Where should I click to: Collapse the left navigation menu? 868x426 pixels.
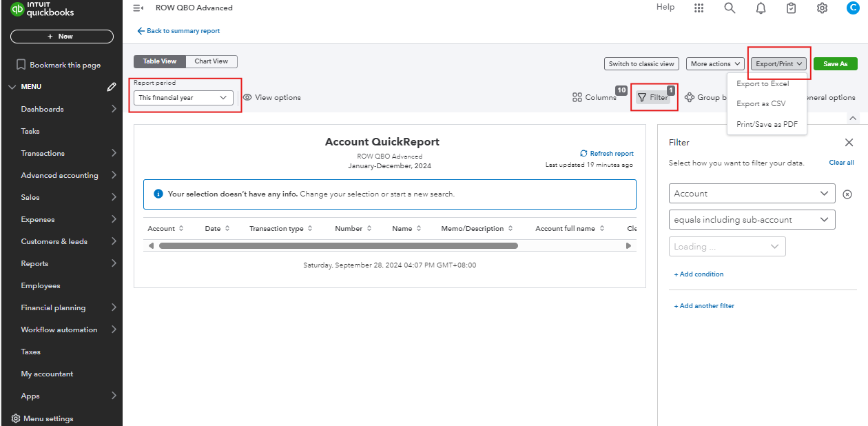tap(138, 8)
